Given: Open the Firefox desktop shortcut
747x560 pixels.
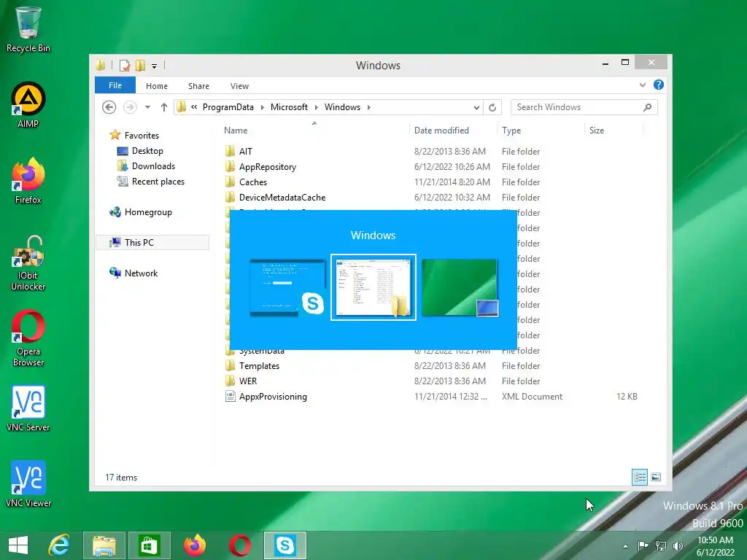Looking at the screenshot, I should (x=28, y=181).
